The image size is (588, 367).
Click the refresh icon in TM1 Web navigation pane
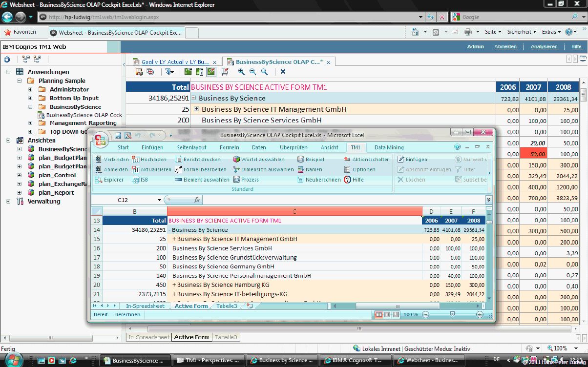click(7, 59)
